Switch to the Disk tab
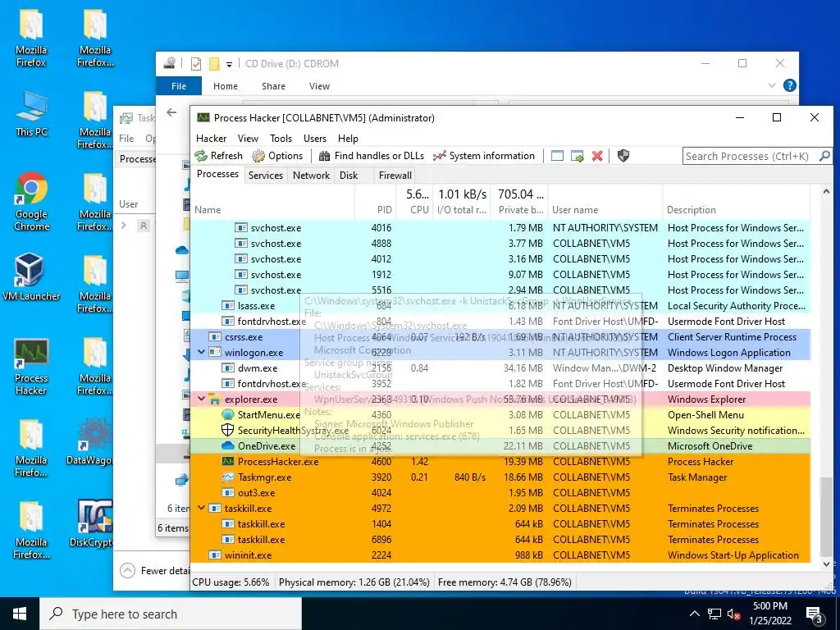Image resolution: width=840 pixels, height=630 pixels. tap(349, 176)
